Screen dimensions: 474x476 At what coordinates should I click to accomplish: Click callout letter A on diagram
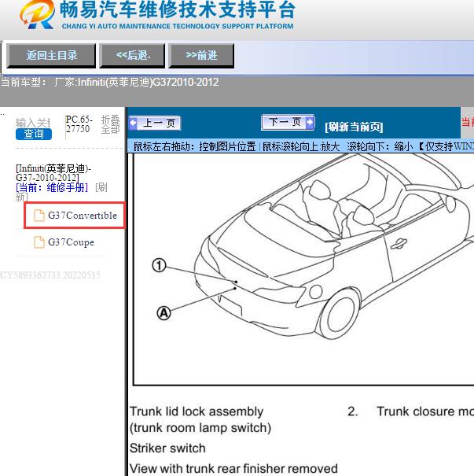tap(164, 312)
